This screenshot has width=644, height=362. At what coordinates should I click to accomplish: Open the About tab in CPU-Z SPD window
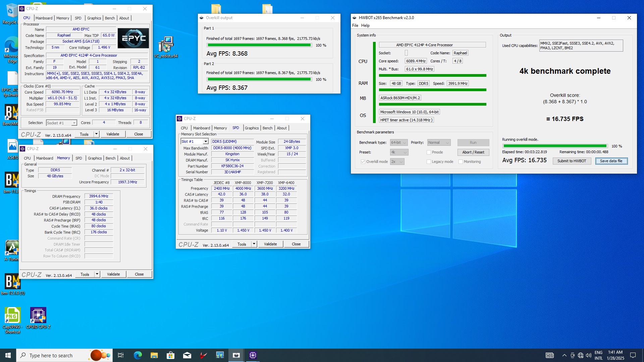pos(282,128)
